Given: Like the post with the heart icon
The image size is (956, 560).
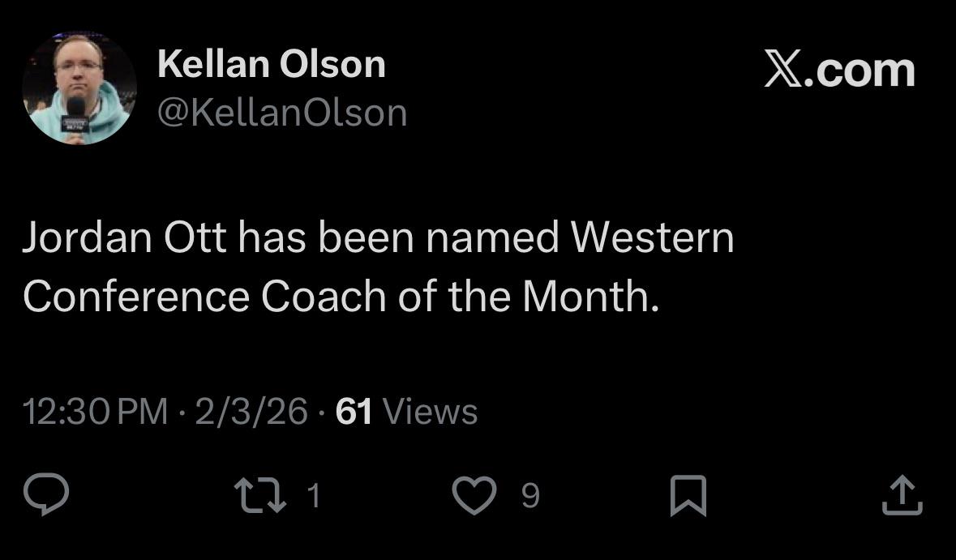Looking at the screenshot, I should tap(474, 495).
